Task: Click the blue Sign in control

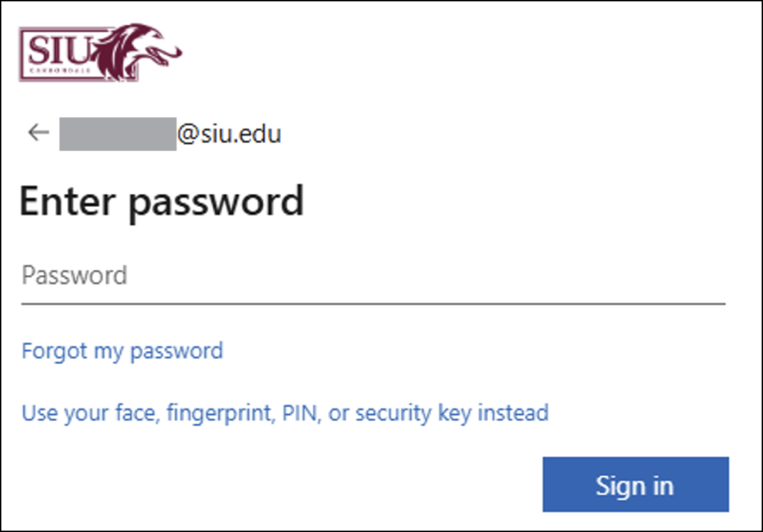Action: 635,484
